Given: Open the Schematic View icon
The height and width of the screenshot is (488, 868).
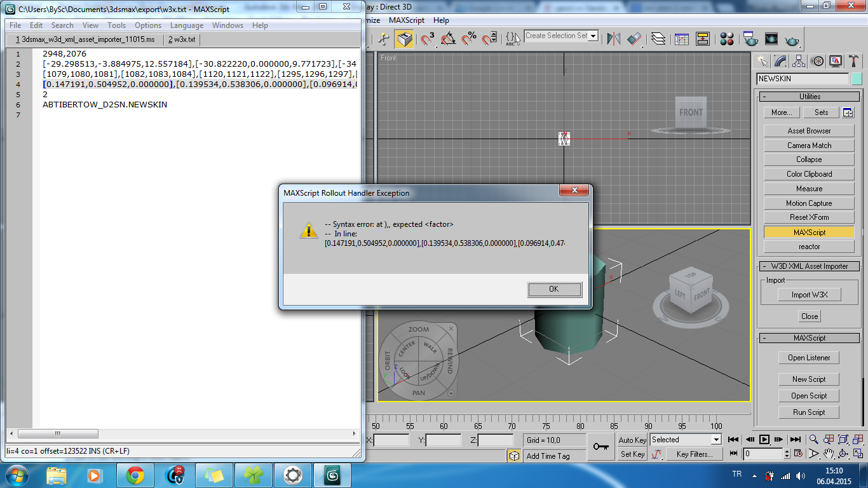Looking at the screenshot, I should 702,39.
